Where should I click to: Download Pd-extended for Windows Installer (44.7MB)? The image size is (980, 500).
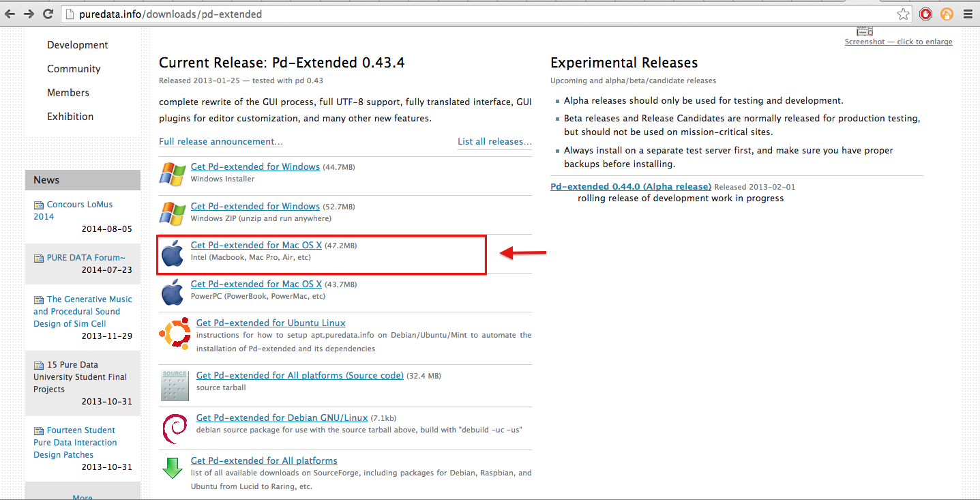click(x=255, y=167)
